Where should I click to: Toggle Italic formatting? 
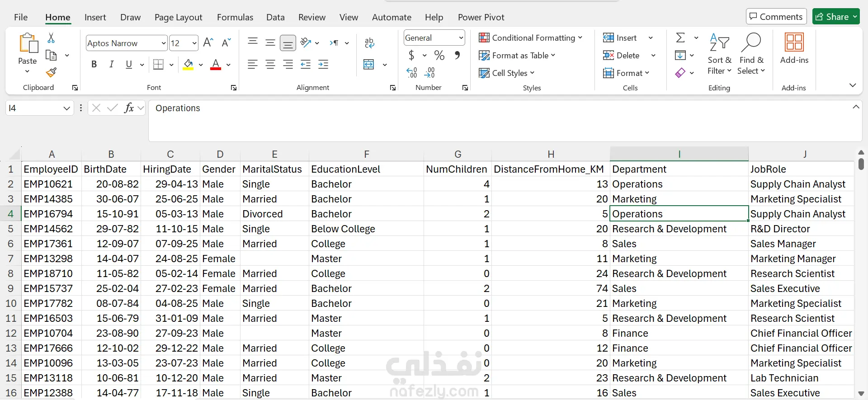pyautogui.click(x=111, y=65)
